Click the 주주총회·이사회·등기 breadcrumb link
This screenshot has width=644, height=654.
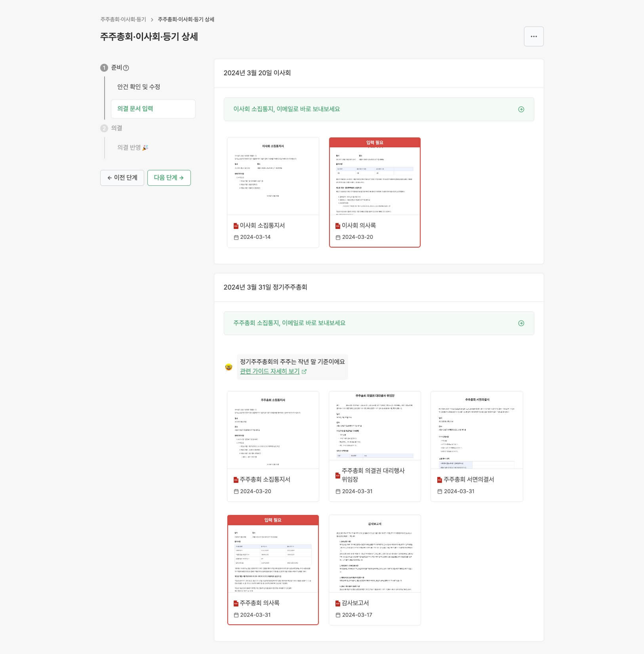coord(123,19)
